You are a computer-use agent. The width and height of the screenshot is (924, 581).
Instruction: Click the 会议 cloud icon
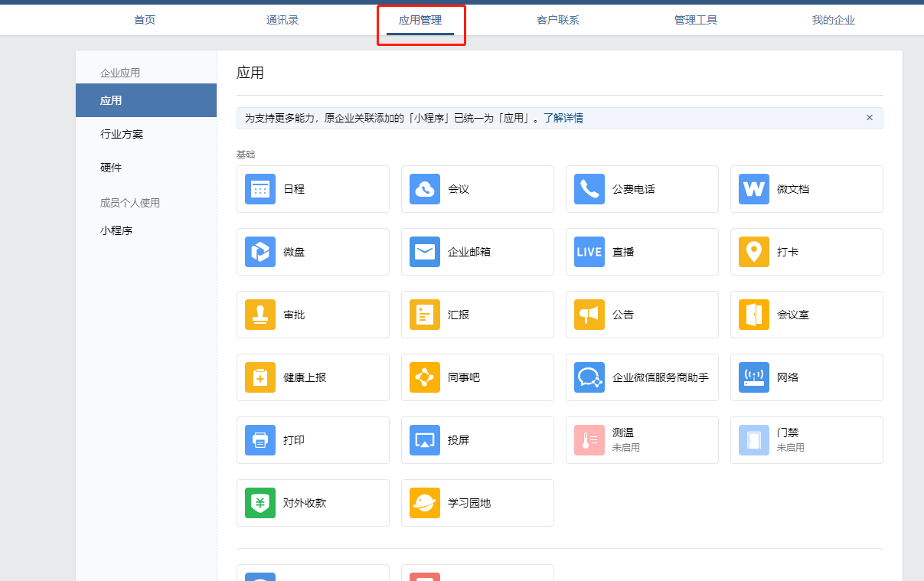pos(425,189)
